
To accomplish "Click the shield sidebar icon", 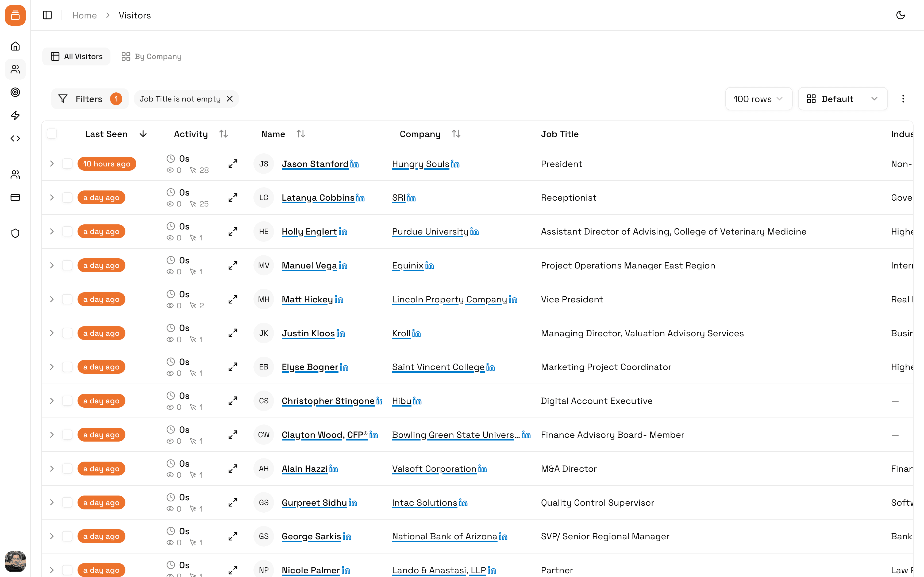I will (15, 233).
